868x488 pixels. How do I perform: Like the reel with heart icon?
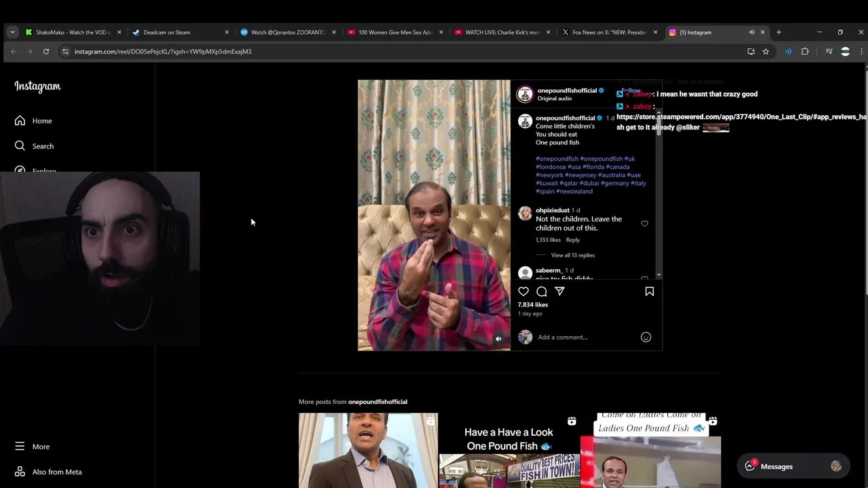524,291
